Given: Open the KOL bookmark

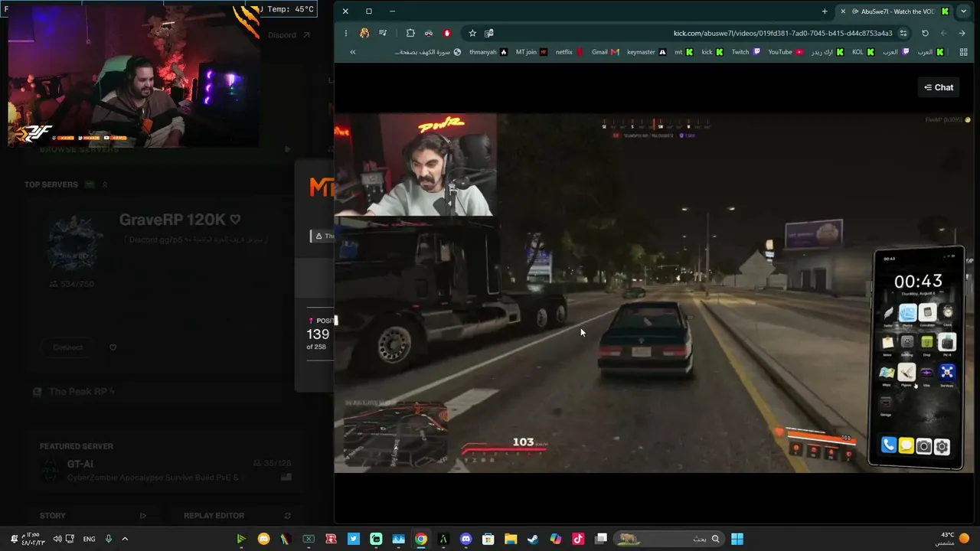Looking at the screenshot, I should click(x=863, y=52).
